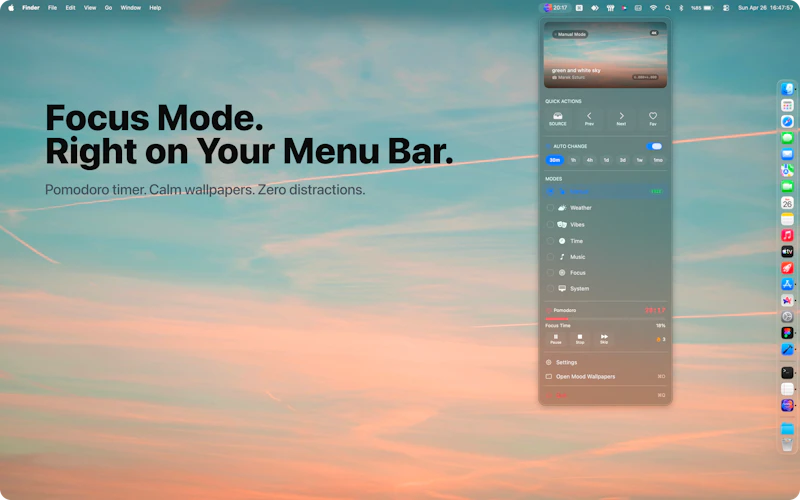Image resolution: width=800 pixels, height=500 pixels.
Task: Click the 4K badge on preview
Action: pos(654,33)
